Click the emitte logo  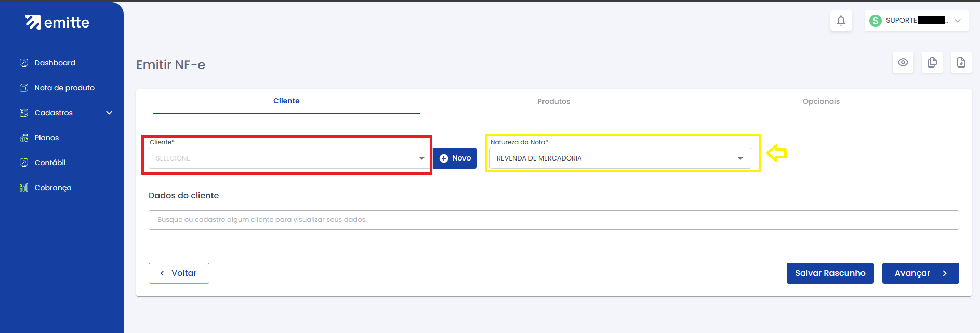pos(57,22)
